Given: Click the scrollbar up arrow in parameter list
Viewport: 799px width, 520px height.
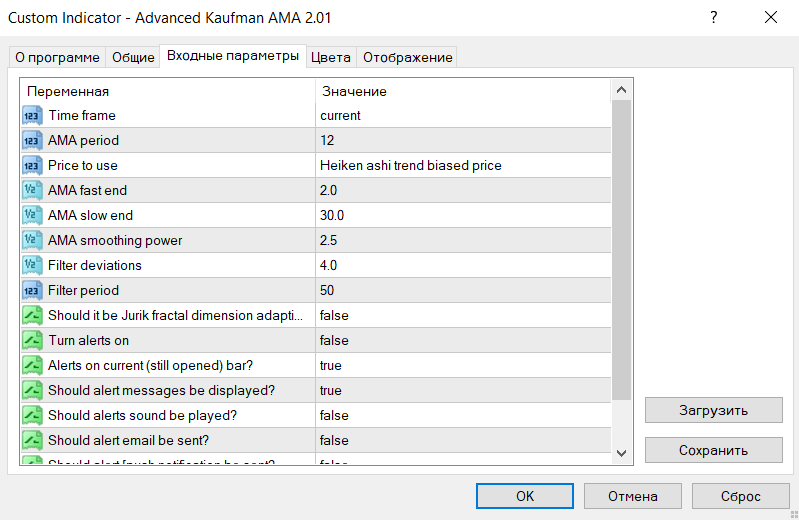Looking at the screenshot, I should click(x=621, y=90).
